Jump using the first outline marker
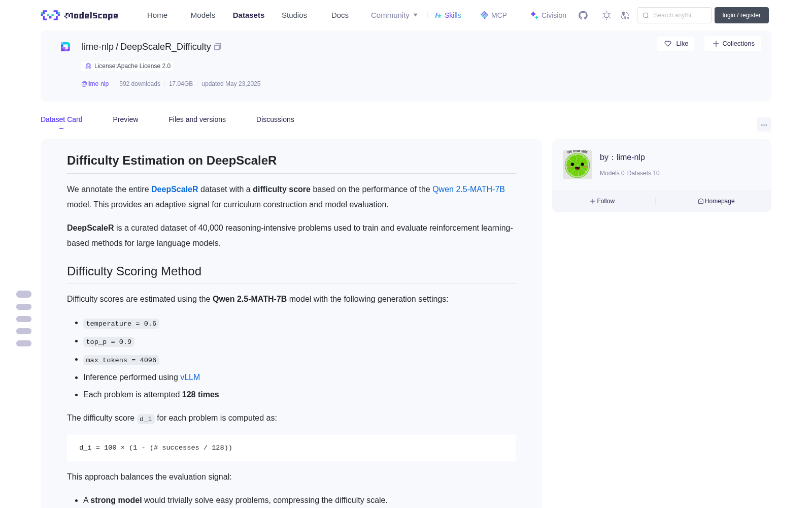The image size is (812, 508). coord(24,294)
